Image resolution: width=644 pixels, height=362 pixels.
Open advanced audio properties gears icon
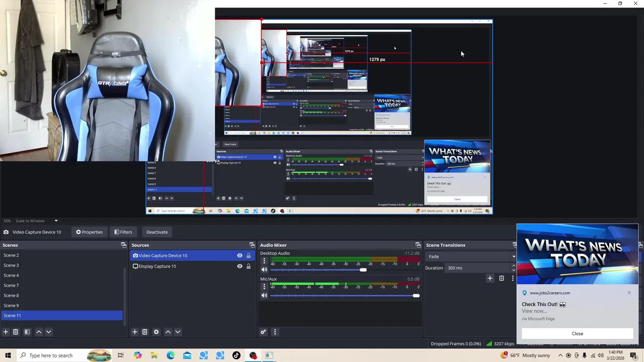[263, 332]
